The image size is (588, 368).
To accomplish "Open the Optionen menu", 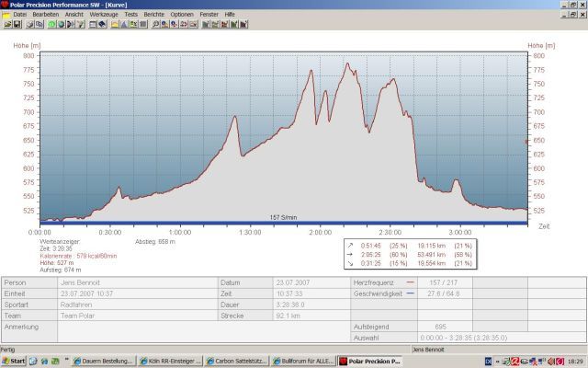I will (182, 15).
